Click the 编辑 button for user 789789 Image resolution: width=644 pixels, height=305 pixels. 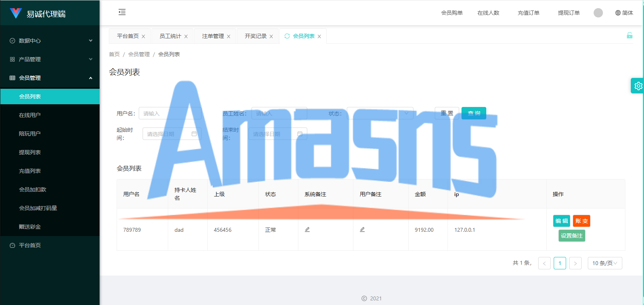561,221
